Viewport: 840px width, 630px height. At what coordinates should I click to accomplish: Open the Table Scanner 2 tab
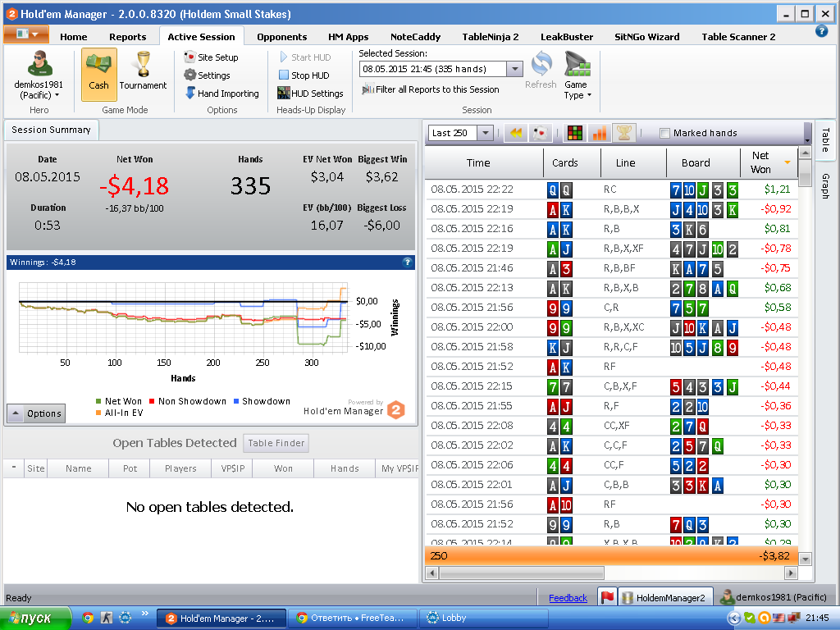tap(738, 36)
